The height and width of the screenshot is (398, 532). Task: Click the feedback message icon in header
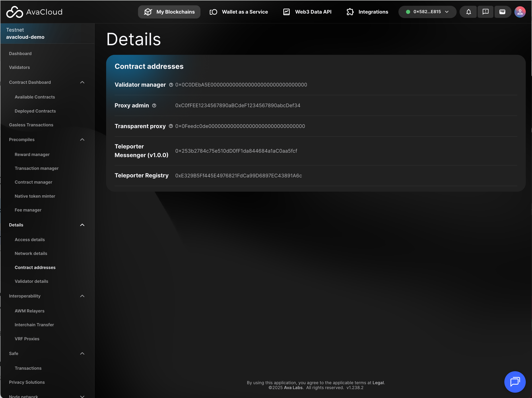tap(485, 12)
